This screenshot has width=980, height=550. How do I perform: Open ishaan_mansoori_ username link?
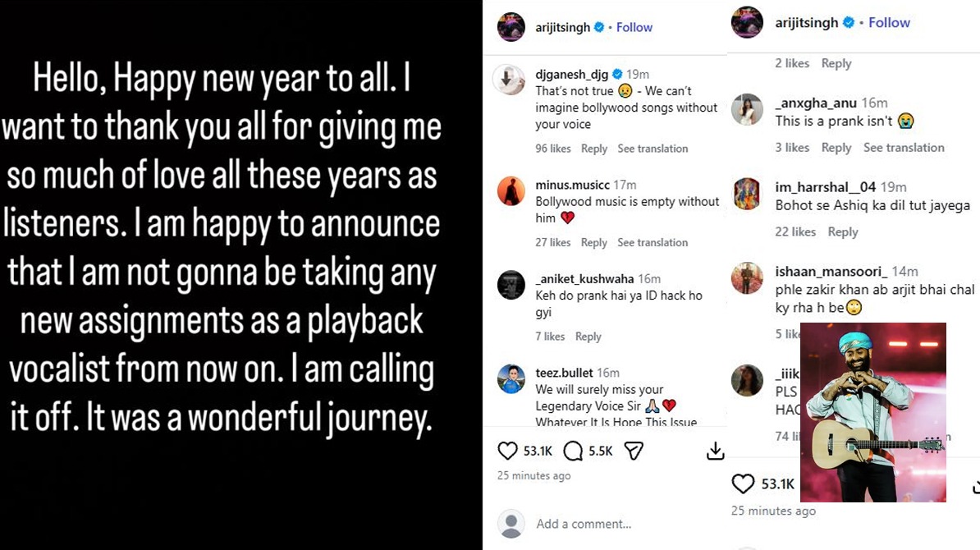(831, 271)
